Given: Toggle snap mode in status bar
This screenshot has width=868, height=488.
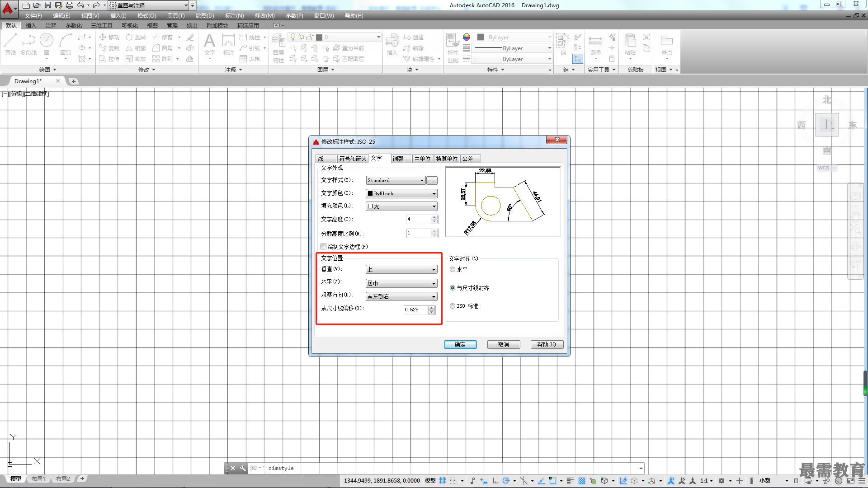Looking at the screenshot, I should [x=453, y=480].
